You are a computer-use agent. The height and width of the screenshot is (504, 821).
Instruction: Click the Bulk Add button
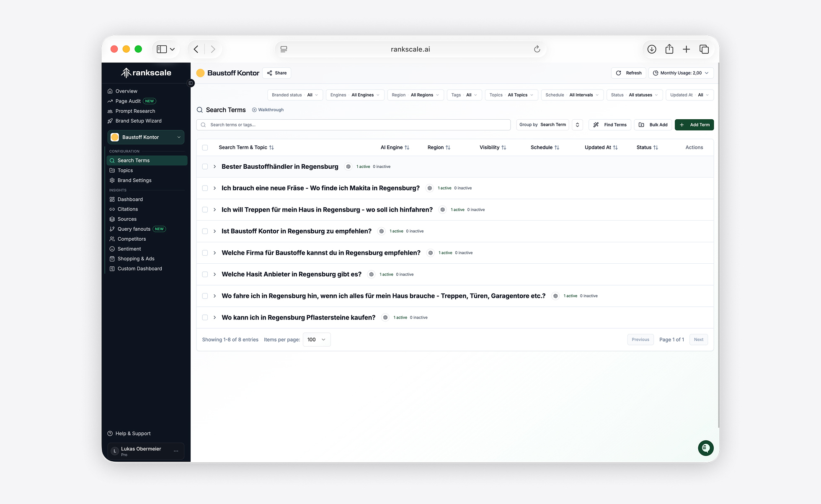653,125
